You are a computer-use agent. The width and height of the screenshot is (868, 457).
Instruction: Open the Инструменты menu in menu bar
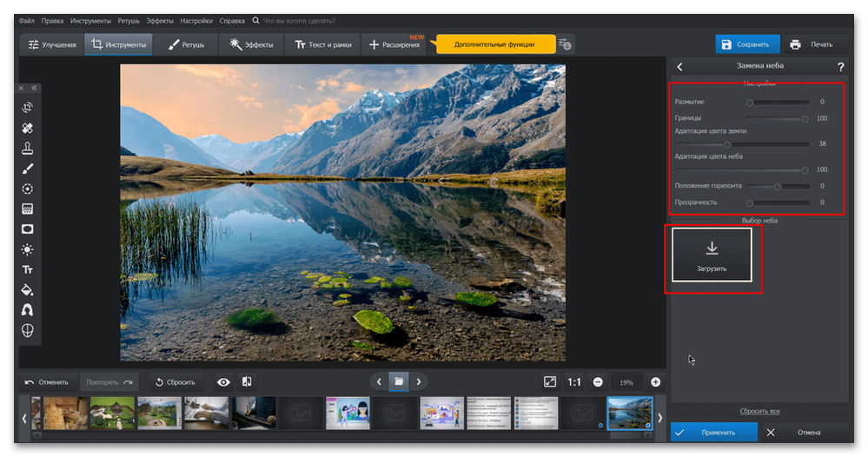(90, 21)
